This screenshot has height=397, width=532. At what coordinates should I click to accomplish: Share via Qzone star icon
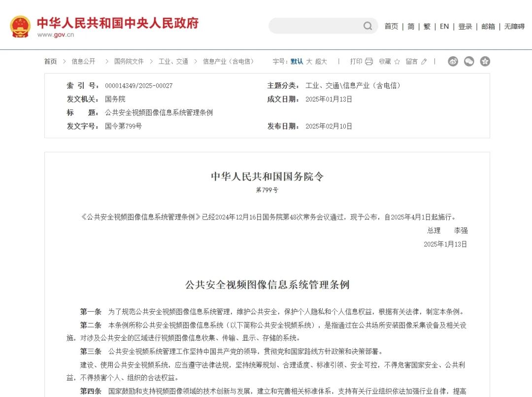(x=485, y=61)
